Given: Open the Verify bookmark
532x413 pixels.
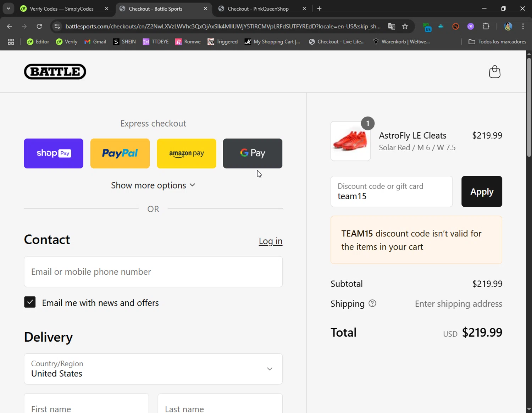Looking at the screenshot, I should tap(67, 42).
